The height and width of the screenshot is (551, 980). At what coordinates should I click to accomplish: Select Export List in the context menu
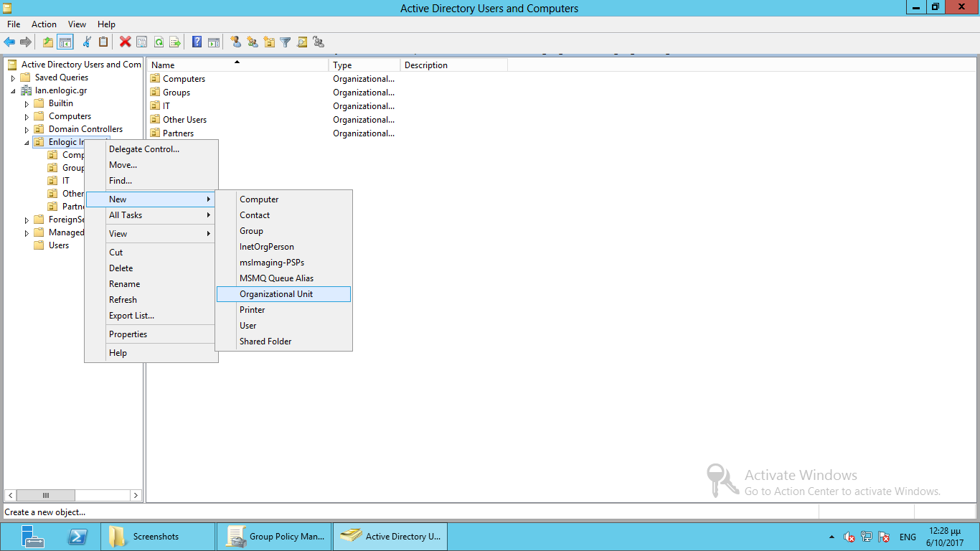[151, 316]
